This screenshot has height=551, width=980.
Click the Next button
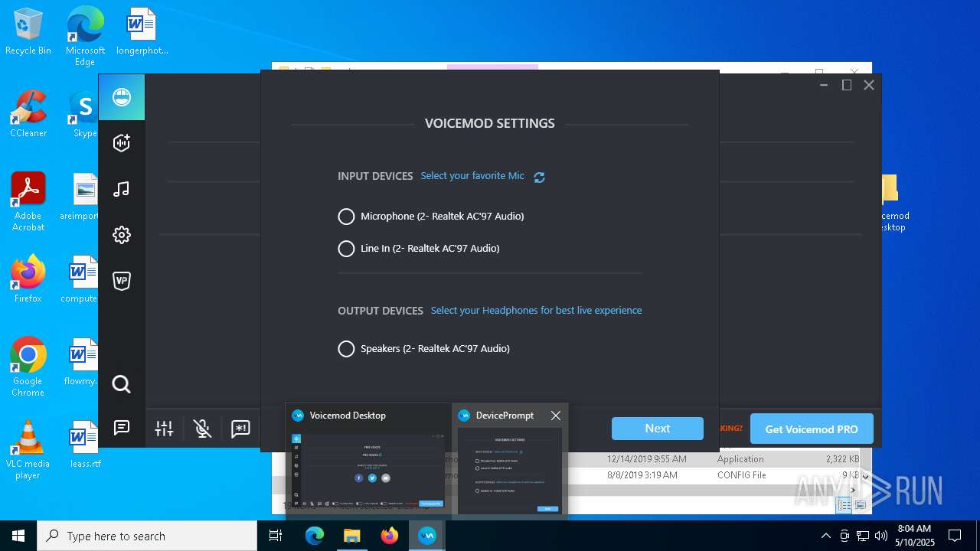[x=658, y=429]
